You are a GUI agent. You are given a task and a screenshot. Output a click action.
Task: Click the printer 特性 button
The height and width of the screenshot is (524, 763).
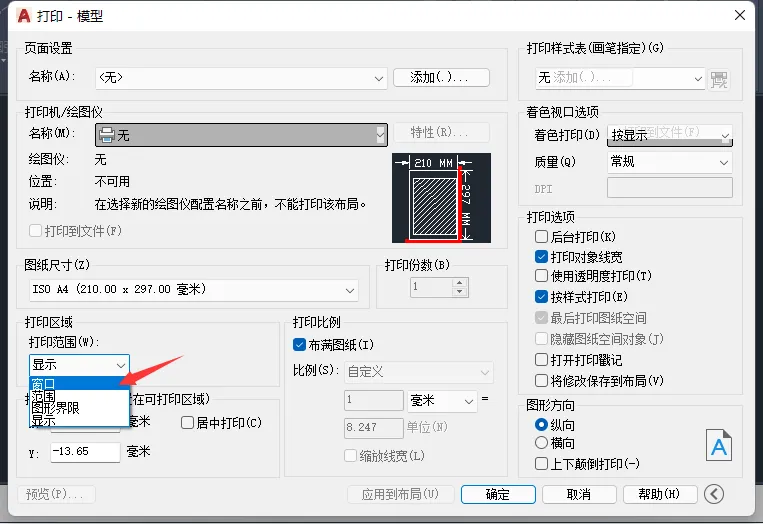441,132
